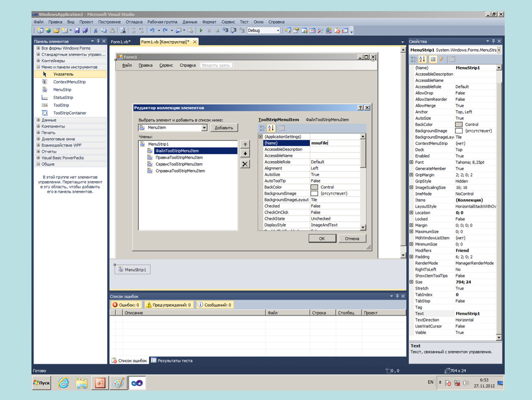
Task: Open the Debug configuration dropdown
Action: [x=278, y=31]
